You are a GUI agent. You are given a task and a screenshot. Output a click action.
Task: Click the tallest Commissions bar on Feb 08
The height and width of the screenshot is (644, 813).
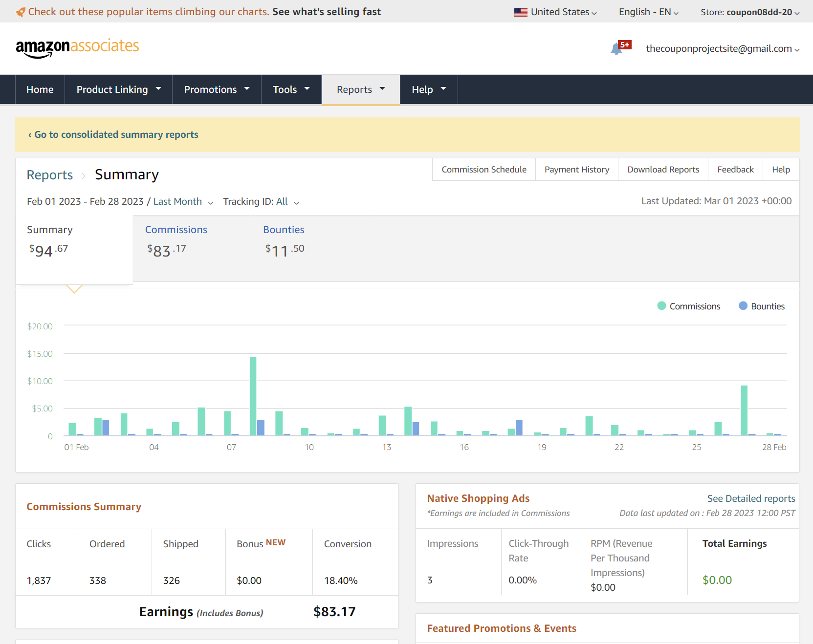pyautogui.click(x=253, y=396)
